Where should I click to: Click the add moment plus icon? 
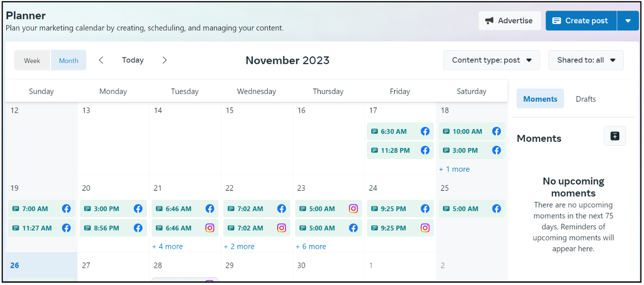[615, 136]
